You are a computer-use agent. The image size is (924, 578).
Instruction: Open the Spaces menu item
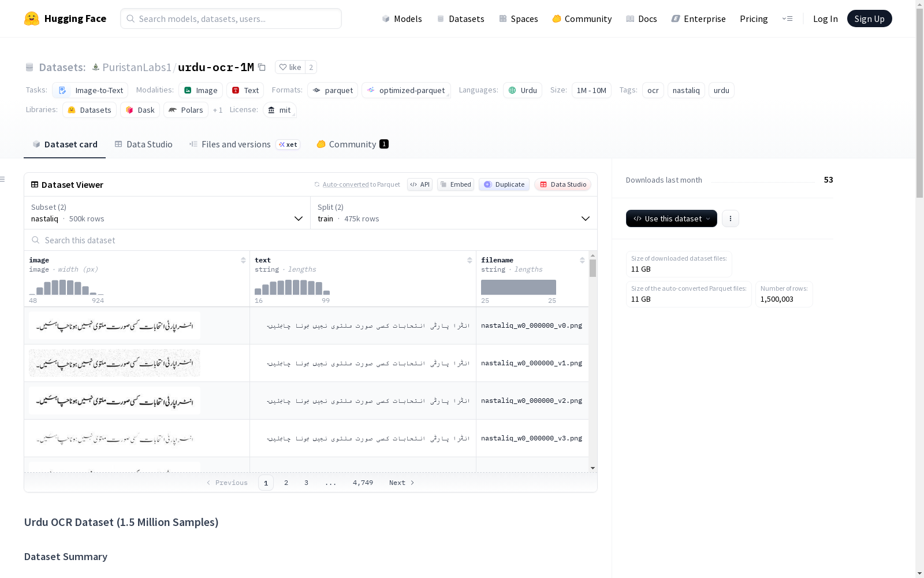click(x=519, y=18)
